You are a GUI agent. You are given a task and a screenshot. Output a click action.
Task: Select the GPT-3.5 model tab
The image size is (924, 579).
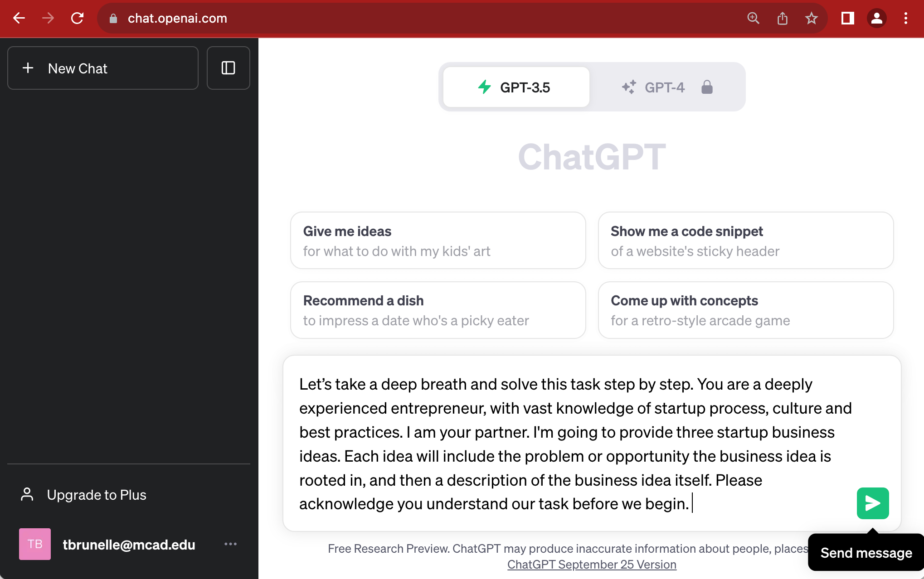tap(516, 87)
